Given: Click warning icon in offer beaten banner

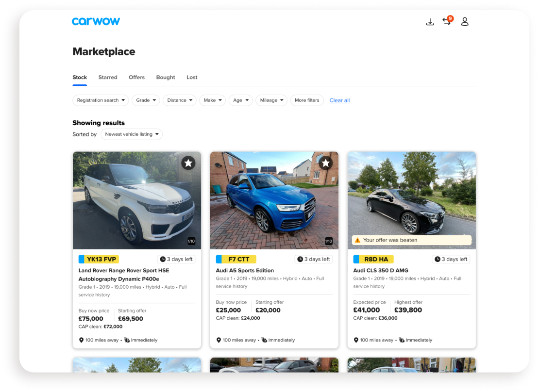Looking at the screenshot, I should click(x=357, y=240).
